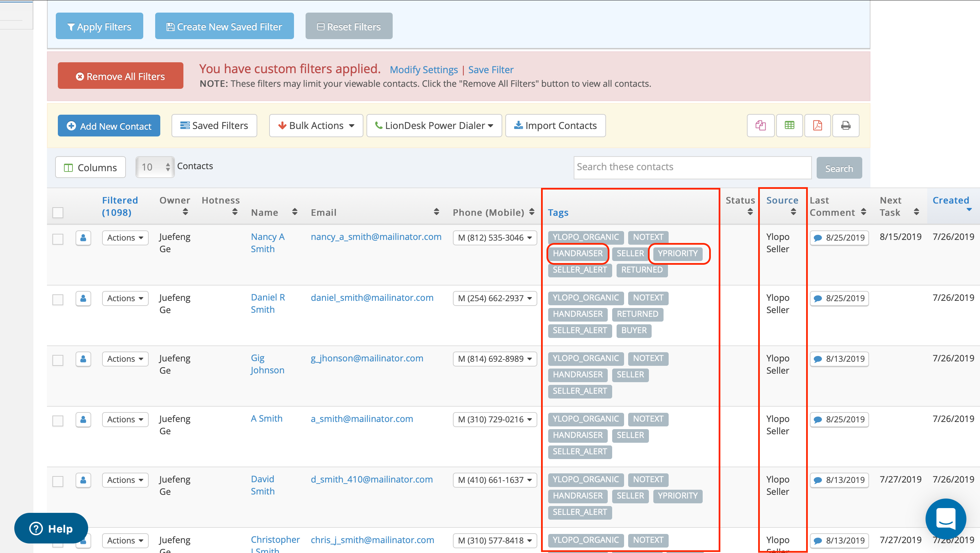This screenshot has width=980, height=553.
Task: Click the Remove All Filters button
Action: tap(120, 76)
